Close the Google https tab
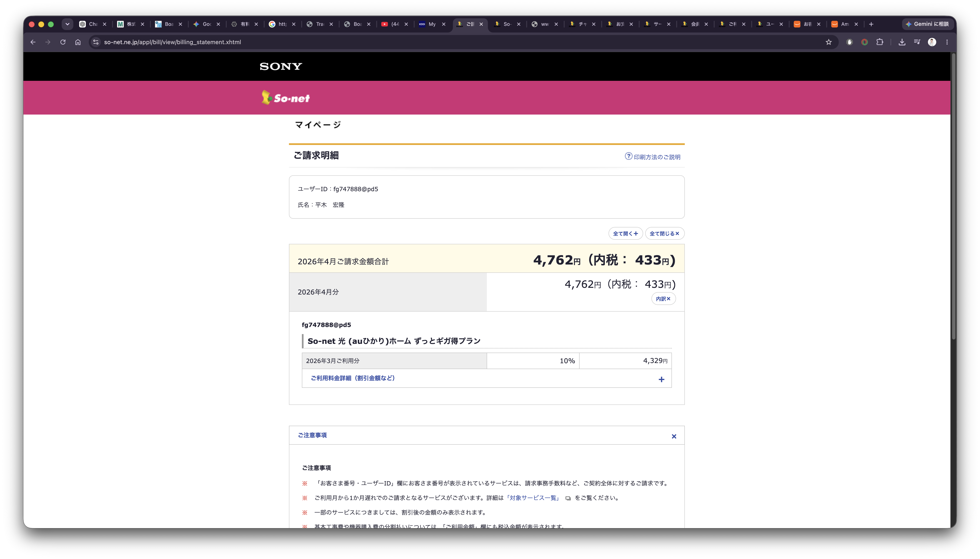This screenshot has width=980, height=559. coord(294,24)
